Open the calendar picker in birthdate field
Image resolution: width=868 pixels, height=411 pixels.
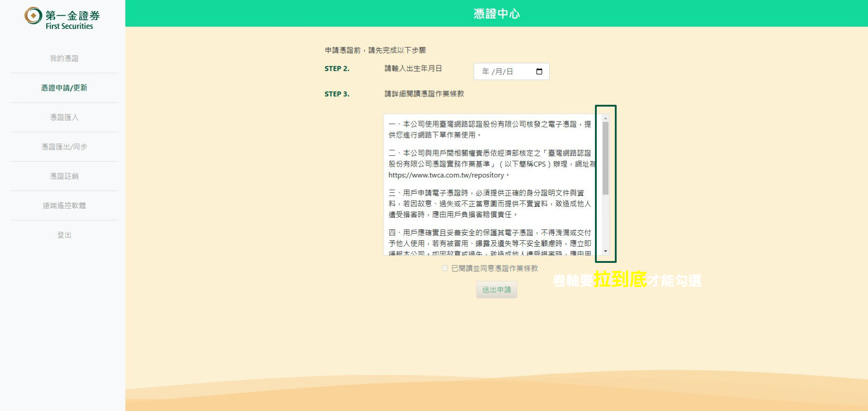(539, 72)
